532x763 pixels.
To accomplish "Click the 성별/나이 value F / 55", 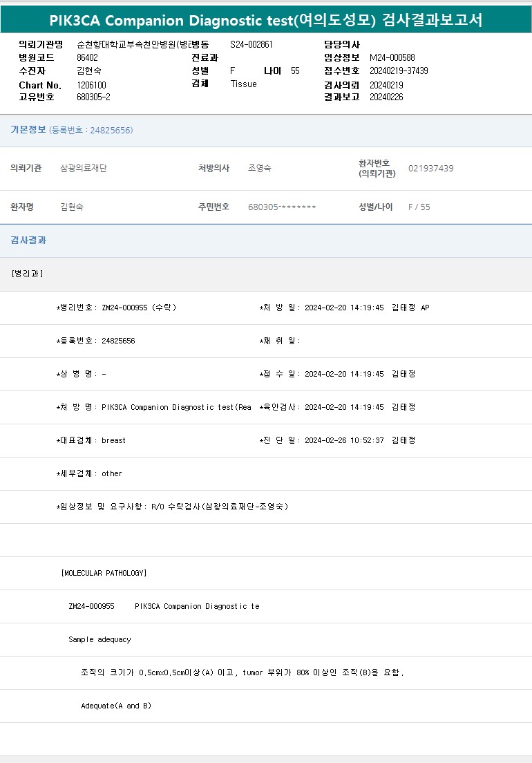I will tap(419, 207).
